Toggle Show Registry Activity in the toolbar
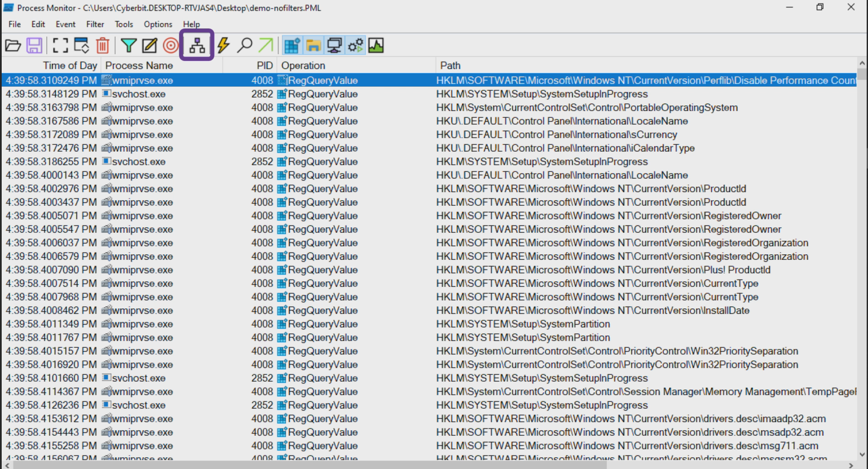This screenshot has height=469, width=868. pyautogui.click(x=292, y=46)
